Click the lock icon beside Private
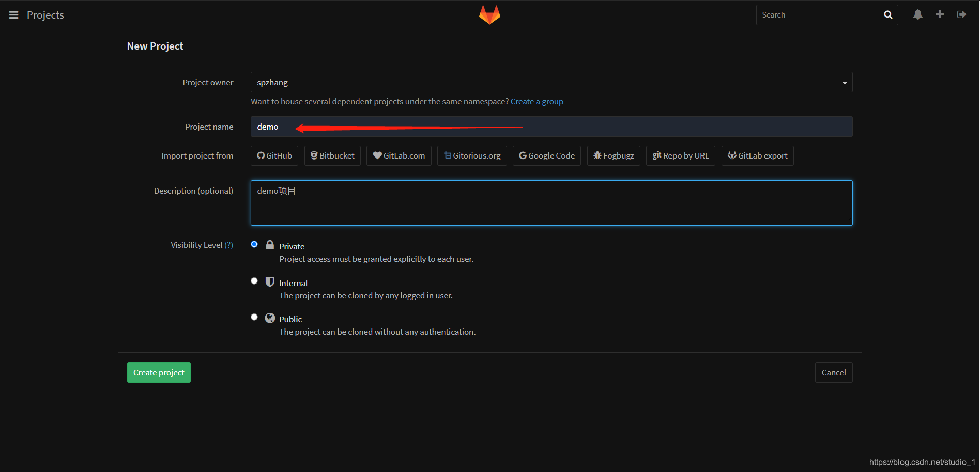 point(270,245)
